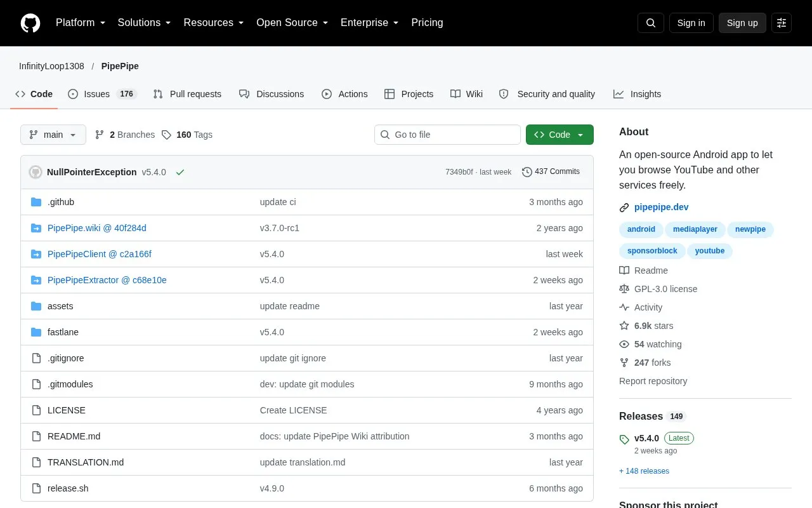Open + 148 releases link
This screenshot has height=508, width=812.
click(x=644, y=471)
